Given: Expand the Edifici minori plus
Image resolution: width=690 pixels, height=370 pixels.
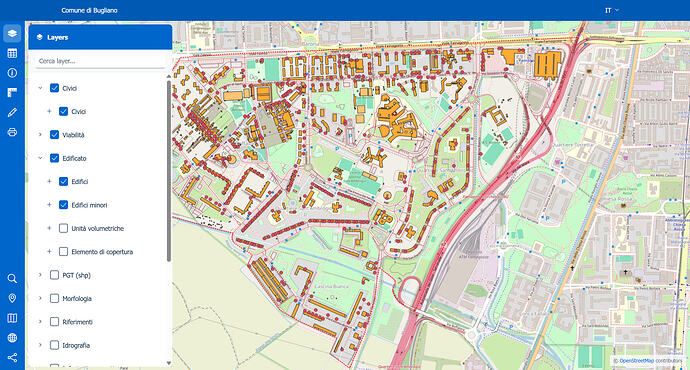Looking at the screenshot, I should (x=49, y=205).
